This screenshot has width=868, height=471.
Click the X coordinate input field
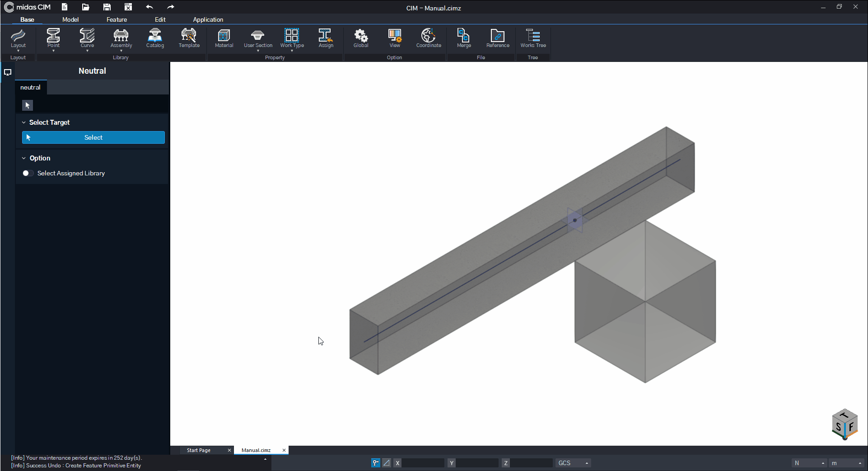coord(423,463)
